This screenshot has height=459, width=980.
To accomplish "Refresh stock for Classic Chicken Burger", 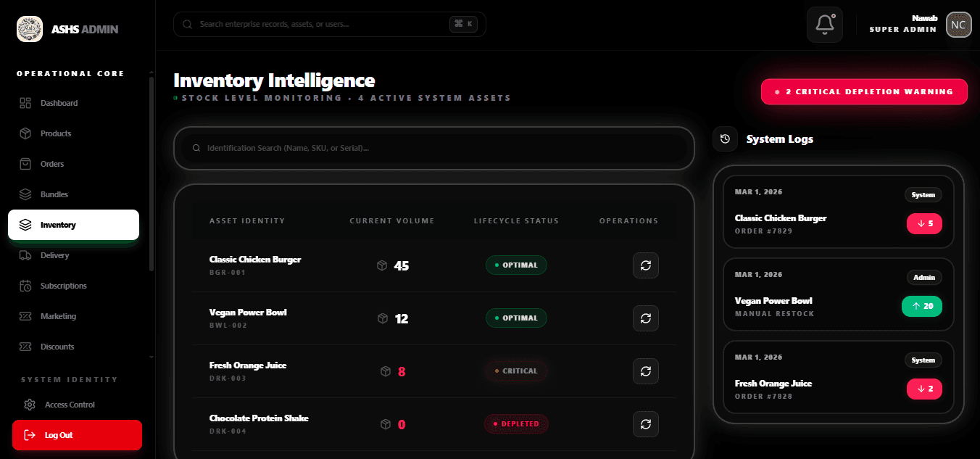I will 645,265.
